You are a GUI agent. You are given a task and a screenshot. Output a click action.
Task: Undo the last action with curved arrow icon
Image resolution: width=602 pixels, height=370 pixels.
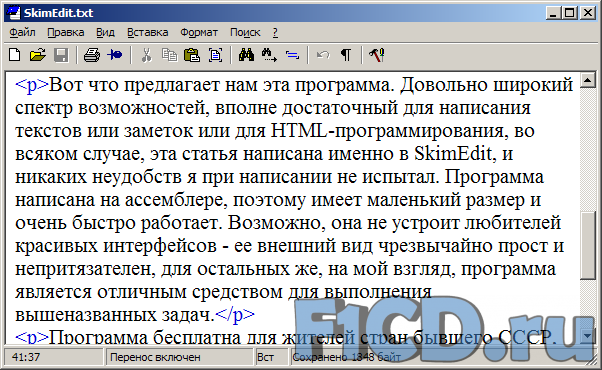323,55
